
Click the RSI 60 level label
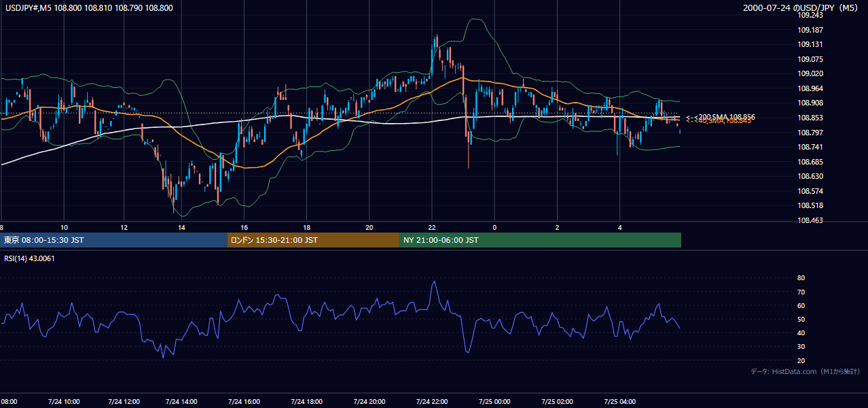tap(801, 305)
